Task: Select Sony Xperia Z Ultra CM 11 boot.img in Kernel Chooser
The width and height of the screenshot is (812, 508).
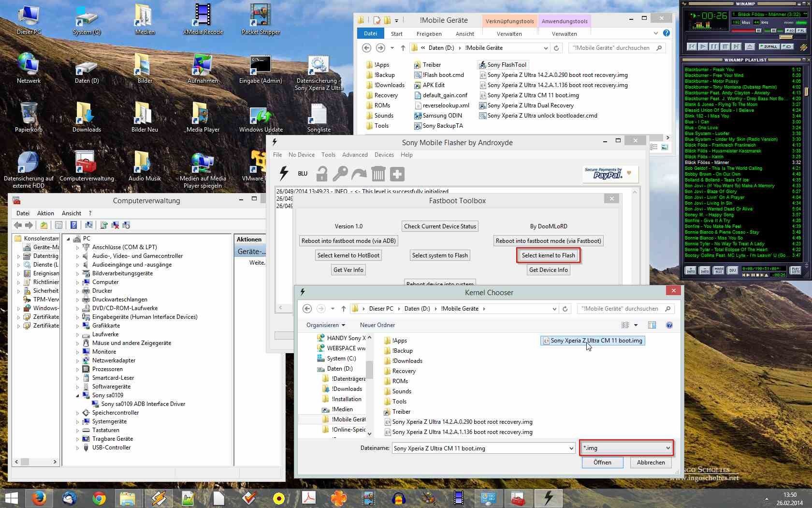Action: [593, 341]
